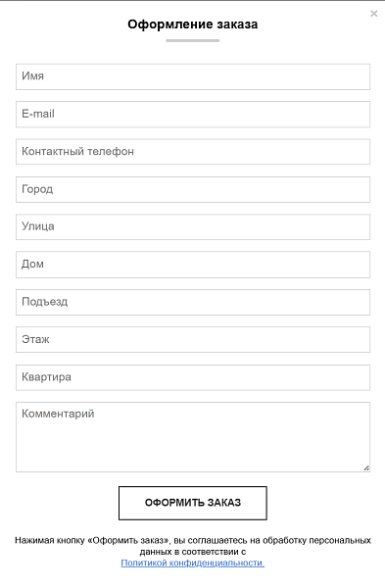Click the text данных в соответствии с

click(x=193, y=552)
